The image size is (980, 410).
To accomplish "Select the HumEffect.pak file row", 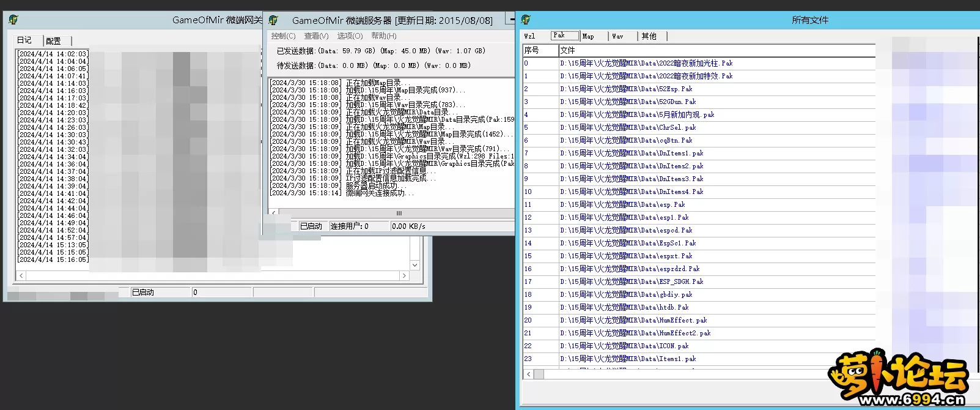I will [x=699, y=320].
